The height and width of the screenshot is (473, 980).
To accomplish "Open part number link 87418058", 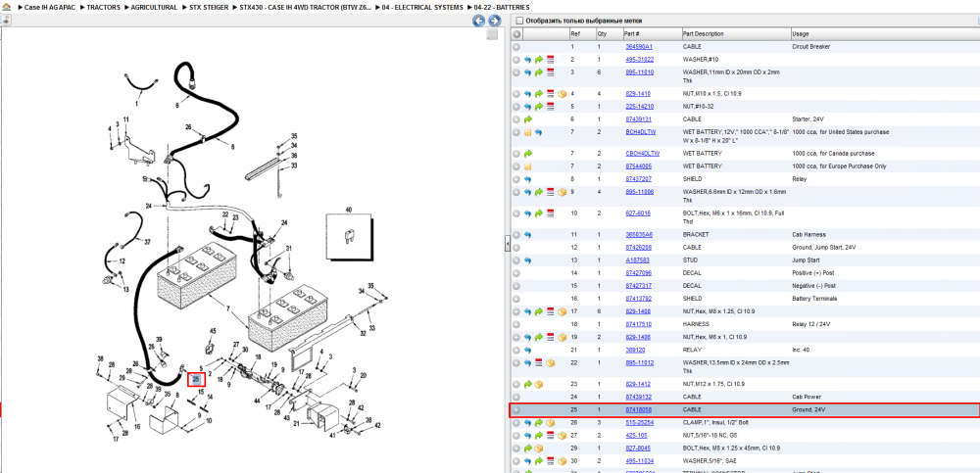I will pos(639,410).
